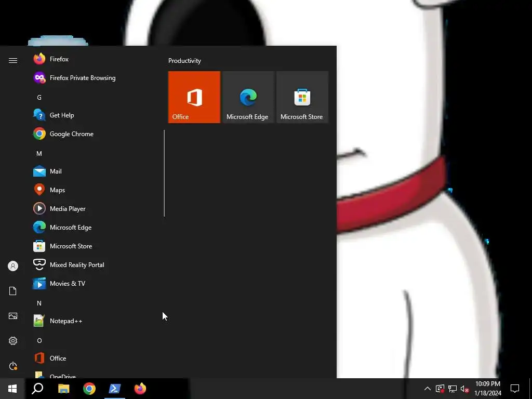
Task: Open Settings gear in the Start sidebar
Action: coord(13,341)
